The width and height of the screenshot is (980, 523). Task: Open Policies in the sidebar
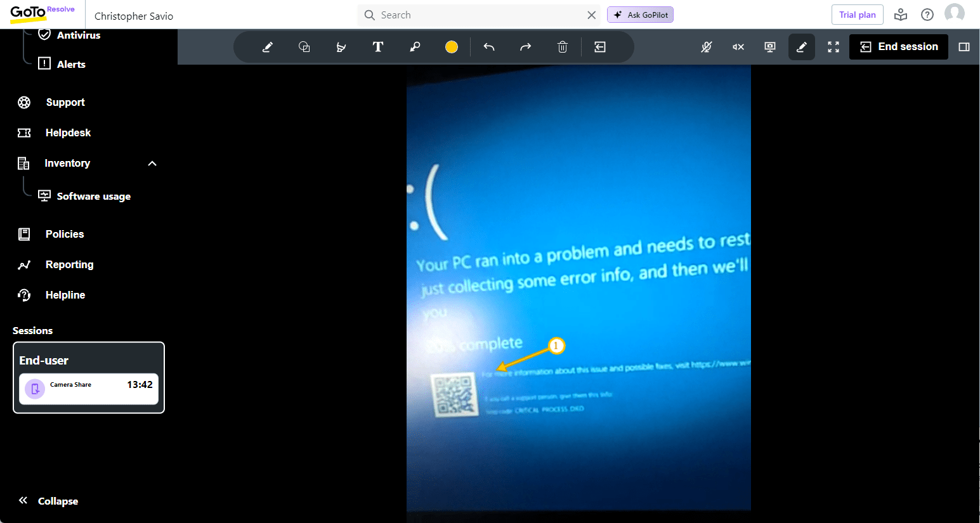click(51, 234)
